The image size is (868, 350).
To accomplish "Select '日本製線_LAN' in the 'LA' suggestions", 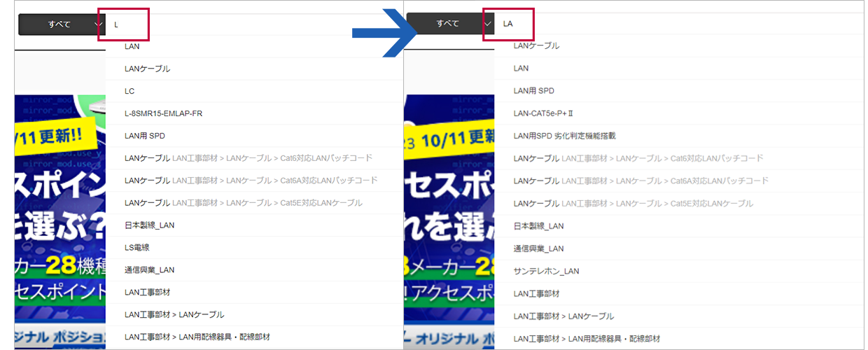I will click(x=538, y=226).
